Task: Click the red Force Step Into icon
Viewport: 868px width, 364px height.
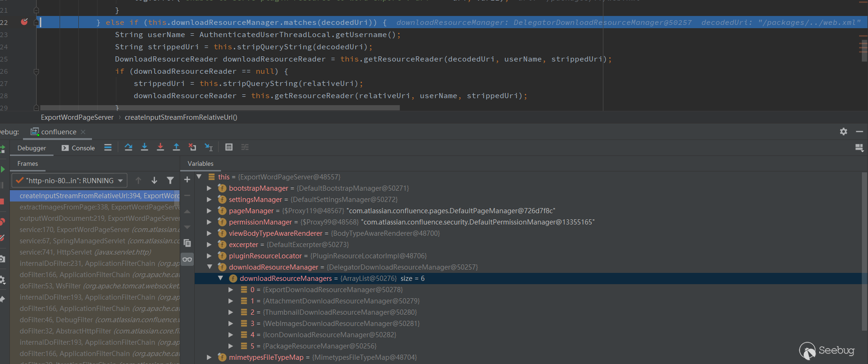Action: (160, 147)
